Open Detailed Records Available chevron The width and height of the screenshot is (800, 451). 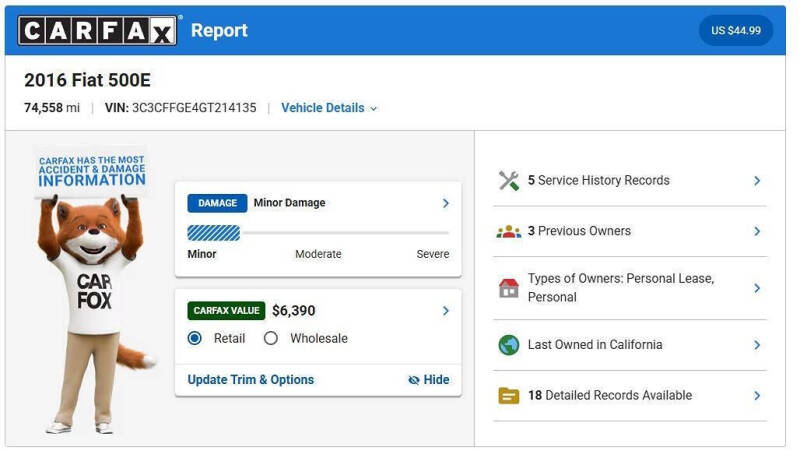(757, 396)
